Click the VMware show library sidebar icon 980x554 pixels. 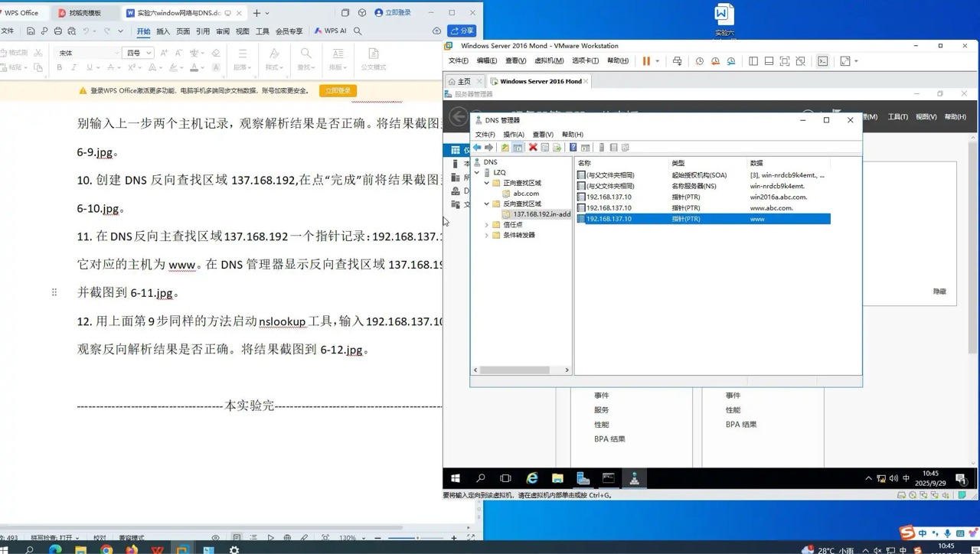click(753, 61)
